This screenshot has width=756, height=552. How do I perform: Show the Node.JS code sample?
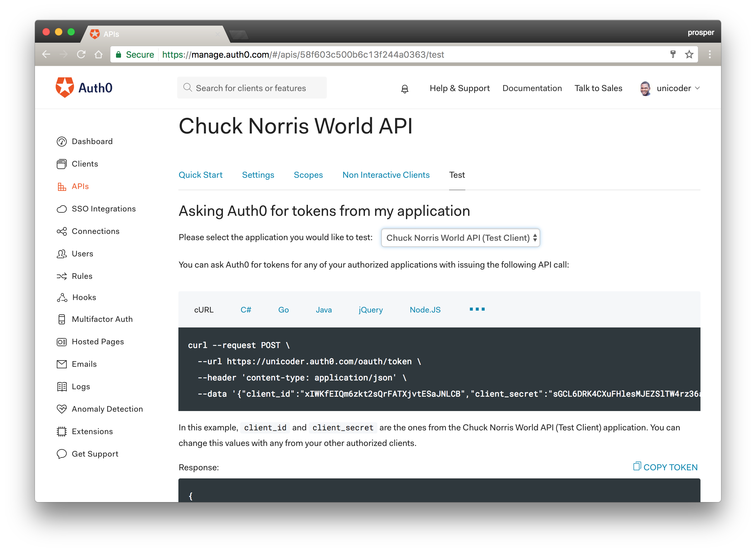point(425,310)
